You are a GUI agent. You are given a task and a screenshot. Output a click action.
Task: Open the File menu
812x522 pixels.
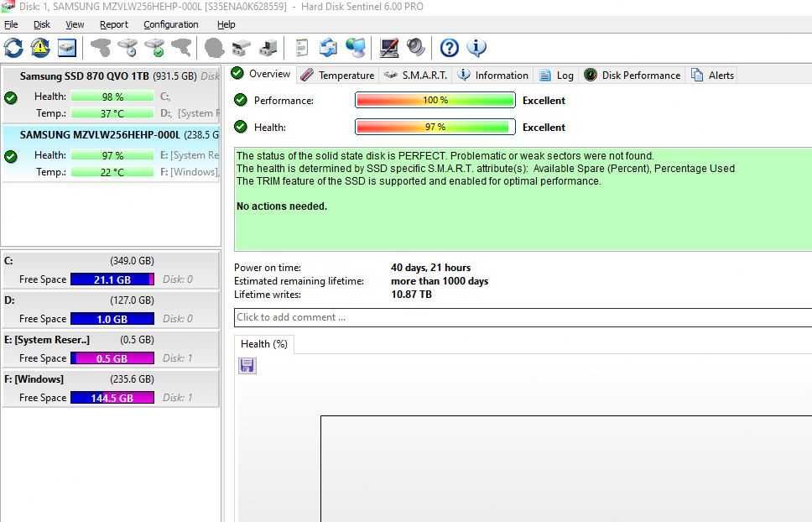coord(11,24)
